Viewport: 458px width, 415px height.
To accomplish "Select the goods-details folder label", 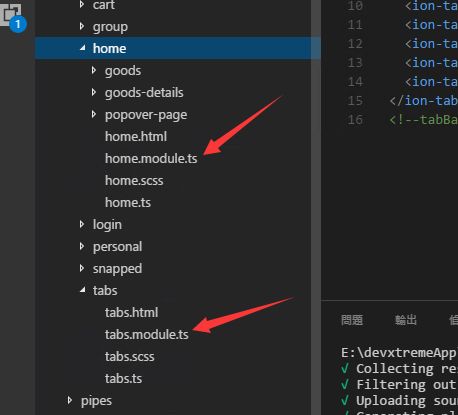I will point(144,93).
